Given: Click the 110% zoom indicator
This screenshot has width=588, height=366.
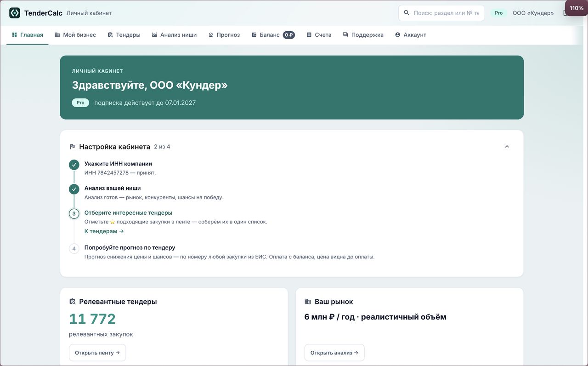Looking at the screenshot, I should 577,8.
